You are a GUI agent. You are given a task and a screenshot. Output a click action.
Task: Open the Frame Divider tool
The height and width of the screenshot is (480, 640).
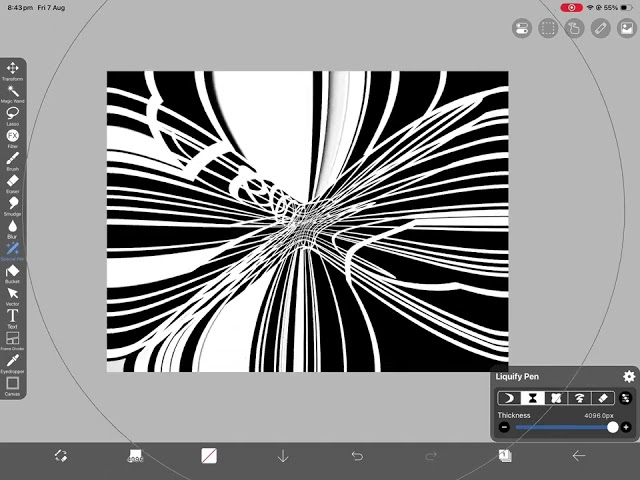tap(13, 341)
